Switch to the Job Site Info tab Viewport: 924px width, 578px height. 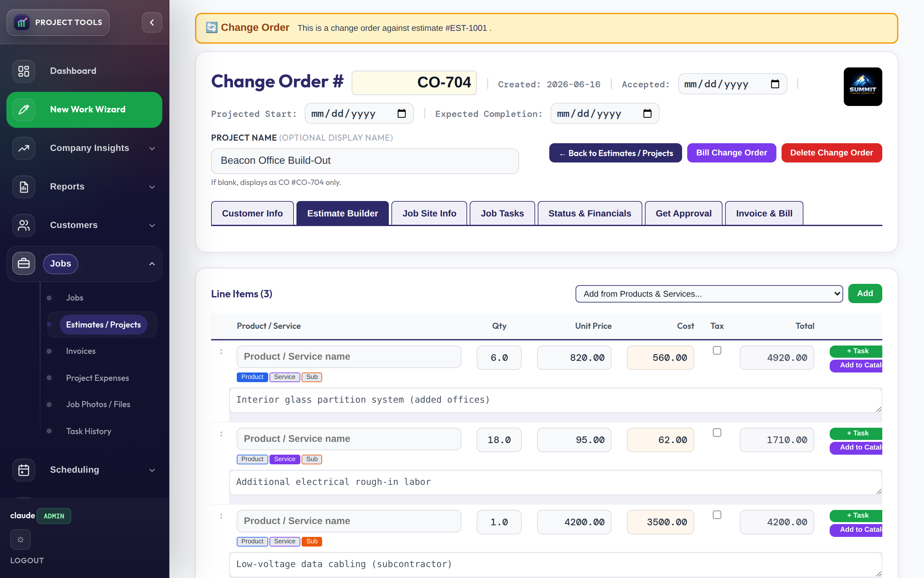coord(429,213)
